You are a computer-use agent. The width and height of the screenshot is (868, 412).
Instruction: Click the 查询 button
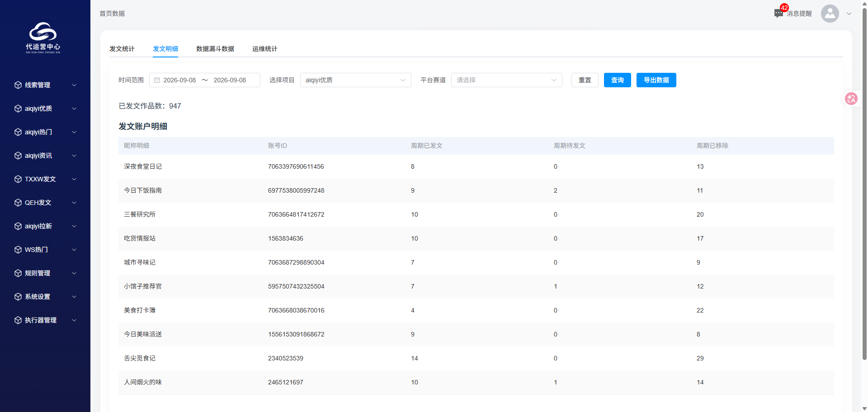pos(618,80)
